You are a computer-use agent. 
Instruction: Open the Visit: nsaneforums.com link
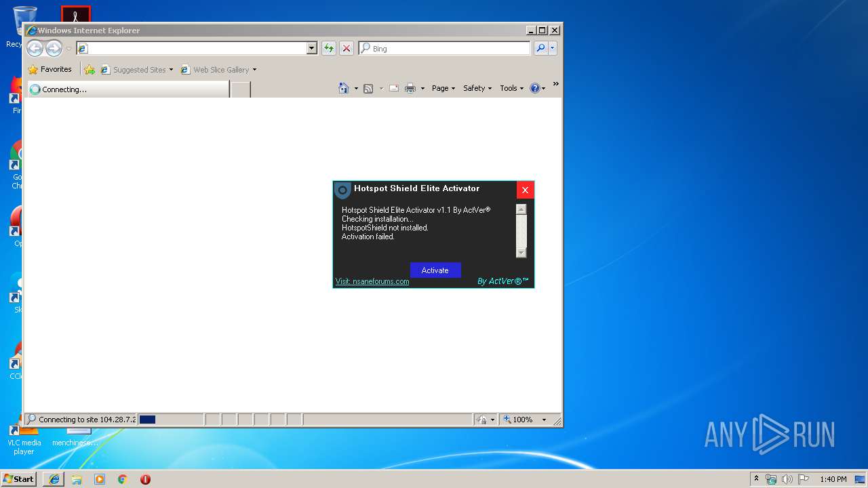click(x=372, y=281)
